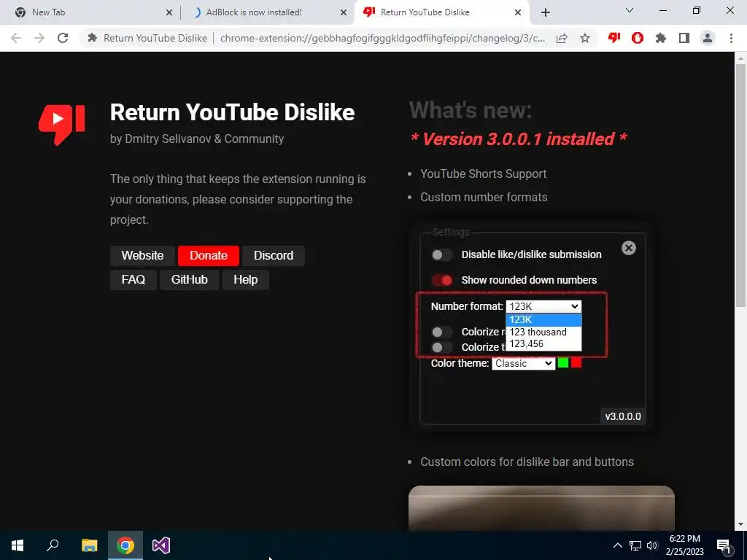Choose the 123,456 format option

pos(543,344)
